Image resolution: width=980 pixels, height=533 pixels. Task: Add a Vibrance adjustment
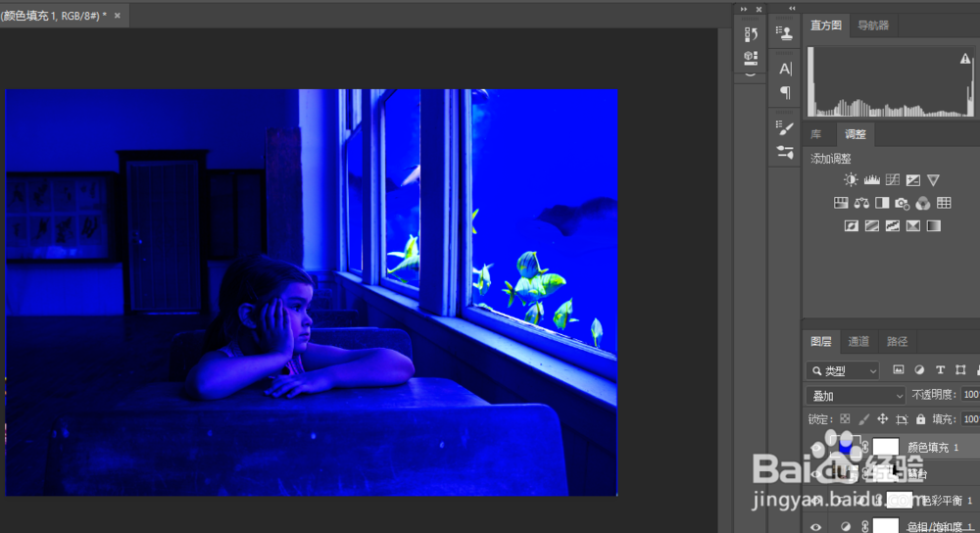(933, 180)
